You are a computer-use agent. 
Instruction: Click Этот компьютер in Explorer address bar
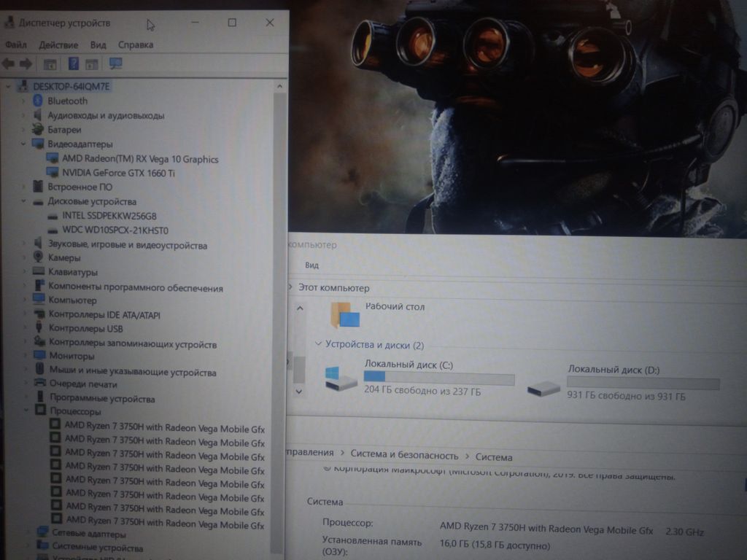(x=333, y=287)
